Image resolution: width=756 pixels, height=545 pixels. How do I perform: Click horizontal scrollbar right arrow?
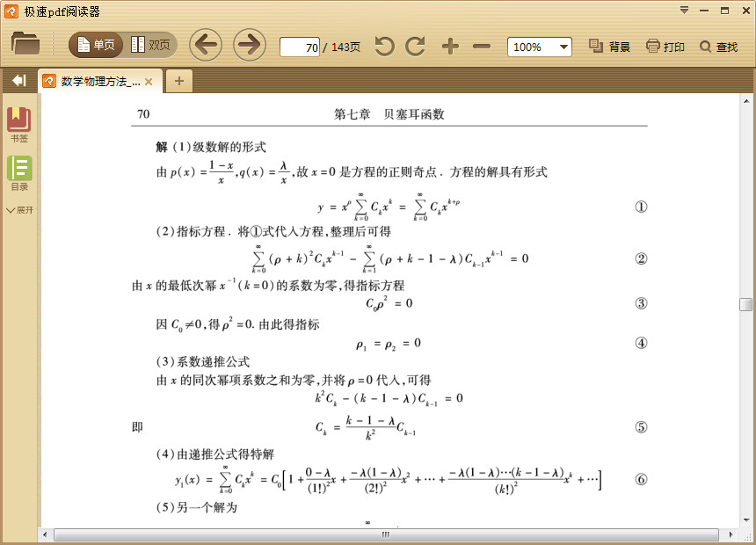click(731, 534)
